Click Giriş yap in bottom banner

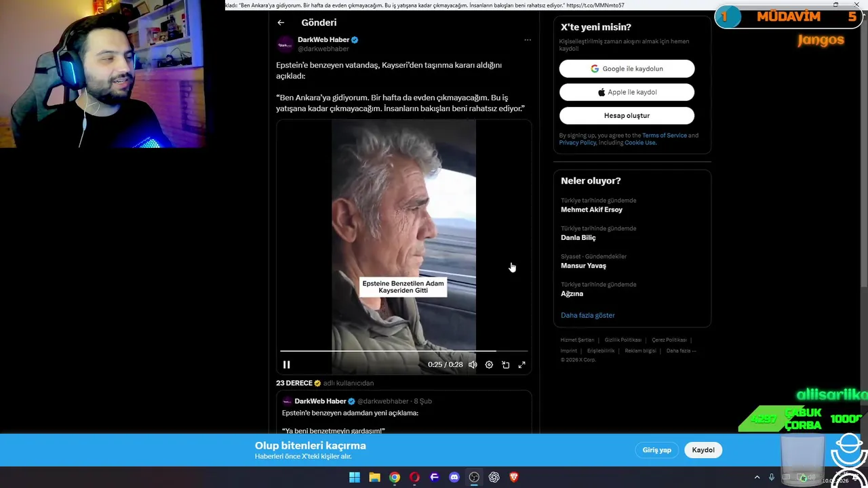click(656, 450)
